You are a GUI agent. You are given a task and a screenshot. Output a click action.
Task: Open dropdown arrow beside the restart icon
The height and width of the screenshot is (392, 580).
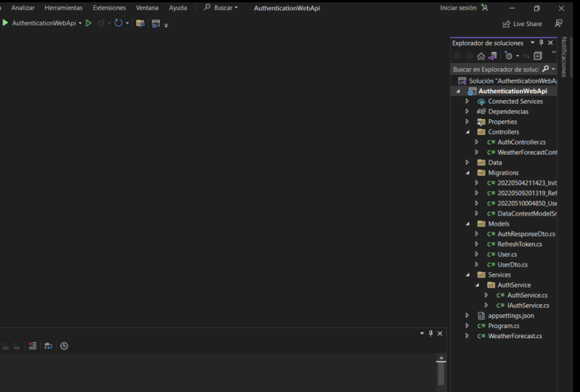(x=127, y=23)
